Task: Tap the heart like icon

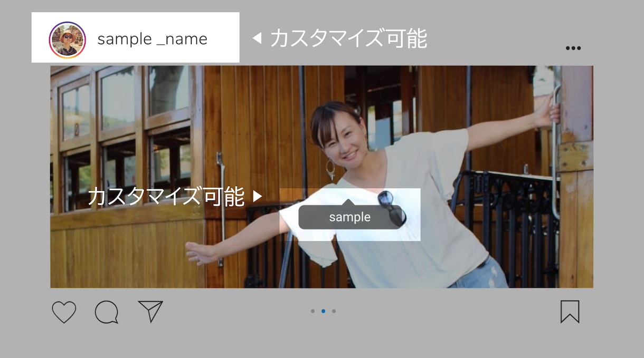Action: (64, 312)
